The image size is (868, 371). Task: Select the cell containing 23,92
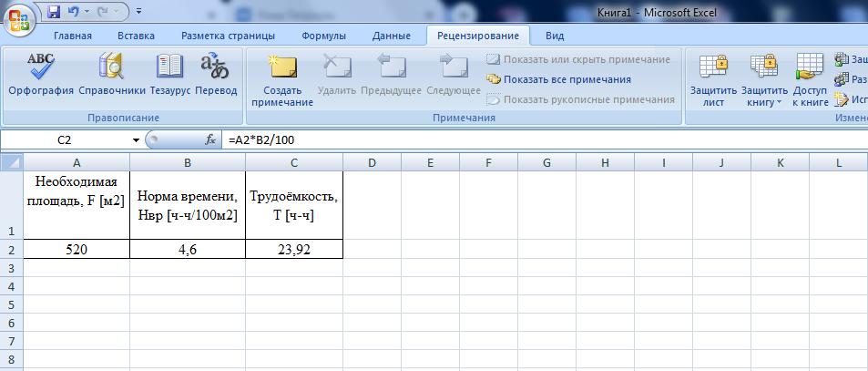click(x=294, y=249)
